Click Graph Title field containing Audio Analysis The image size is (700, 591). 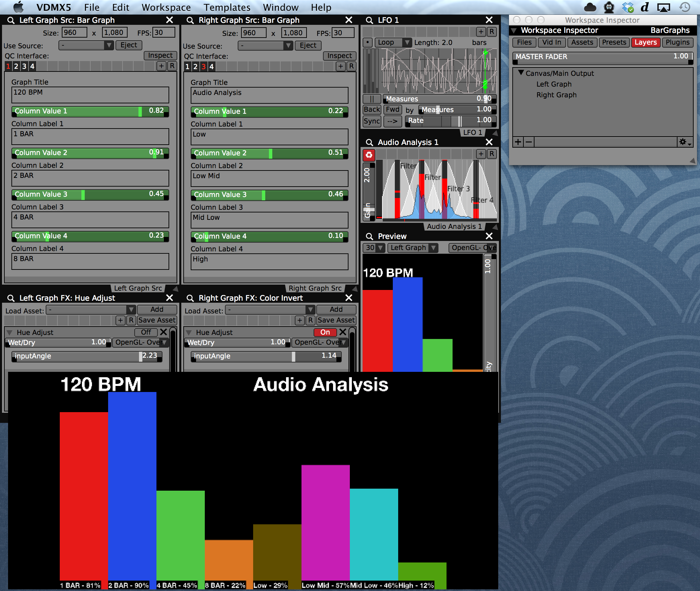[269, 96]
